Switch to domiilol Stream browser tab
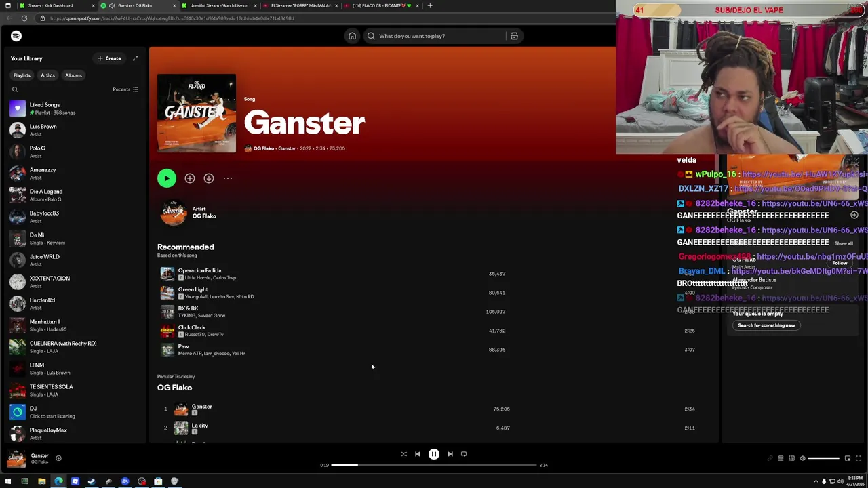The image size is (868, 488). 218,5
